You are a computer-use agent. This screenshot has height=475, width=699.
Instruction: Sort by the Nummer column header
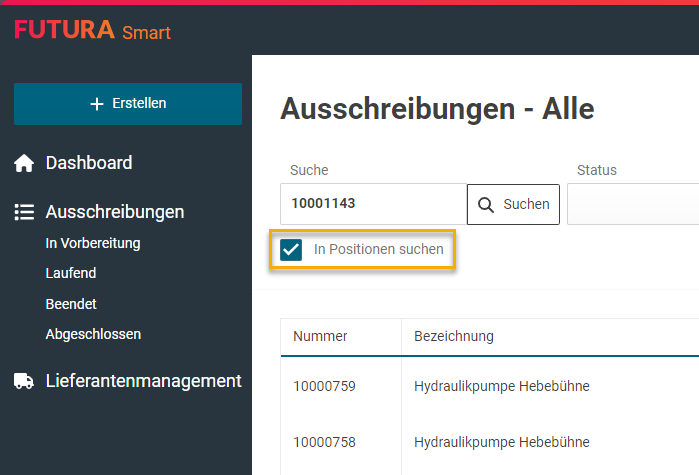(320, 337)
